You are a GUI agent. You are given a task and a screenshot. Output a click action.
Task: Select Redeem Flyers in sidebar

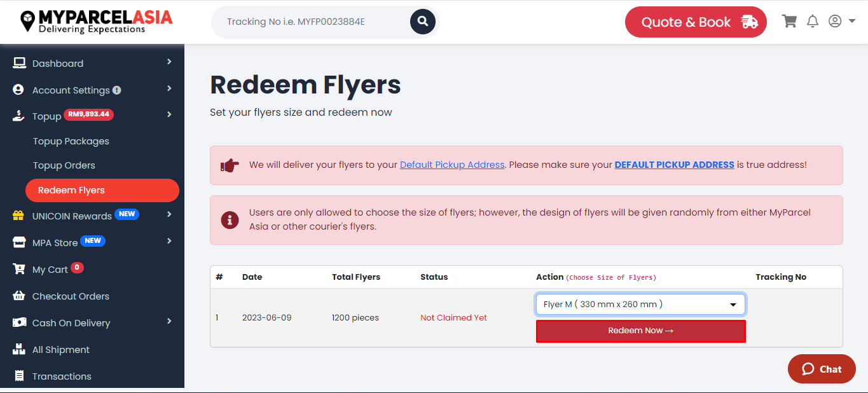tap(102, 190)
